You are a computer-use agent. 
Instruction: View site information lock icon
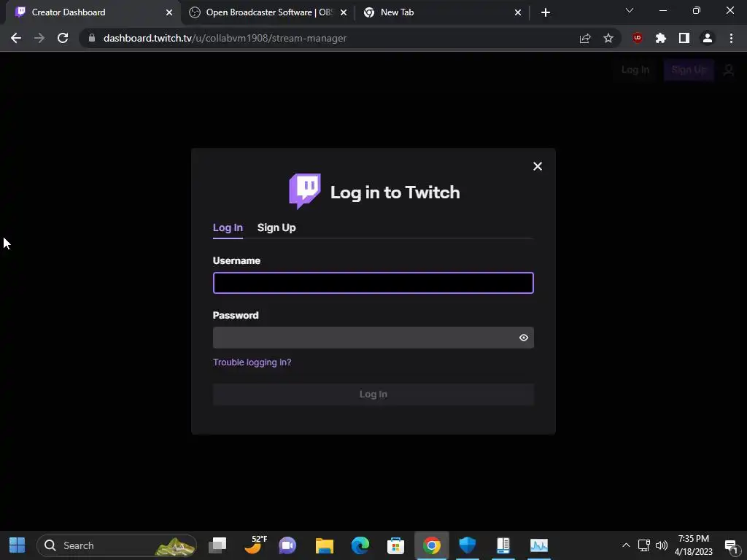(92, 38)
